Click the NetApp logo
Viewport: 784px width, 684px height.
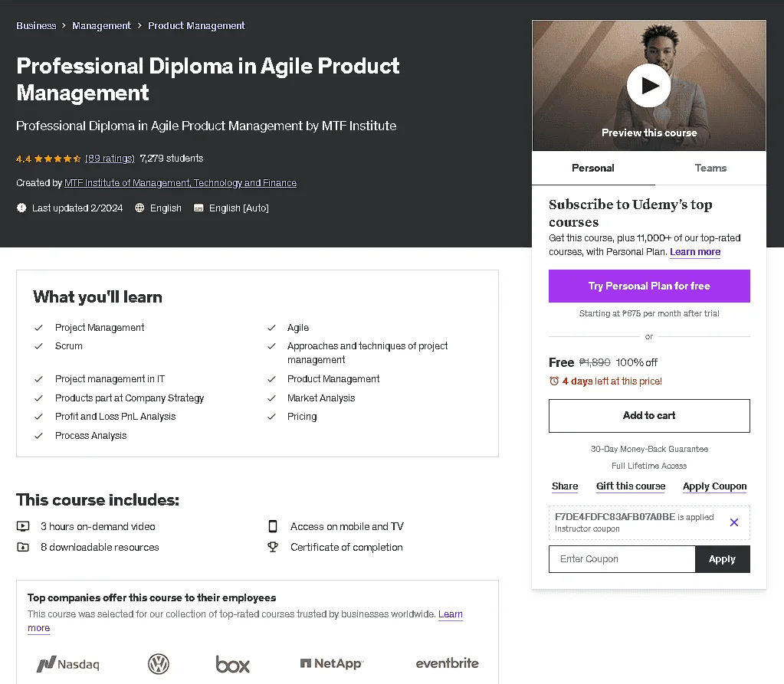(332, 663)
